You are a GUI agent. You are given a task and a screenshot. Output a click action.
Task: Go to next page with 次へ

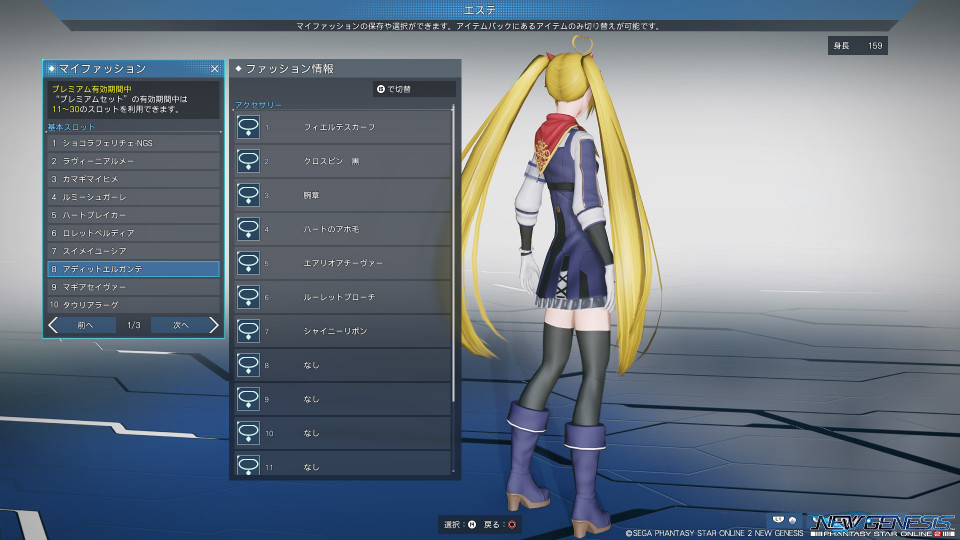pyautogui.click(x=180, y=325)
